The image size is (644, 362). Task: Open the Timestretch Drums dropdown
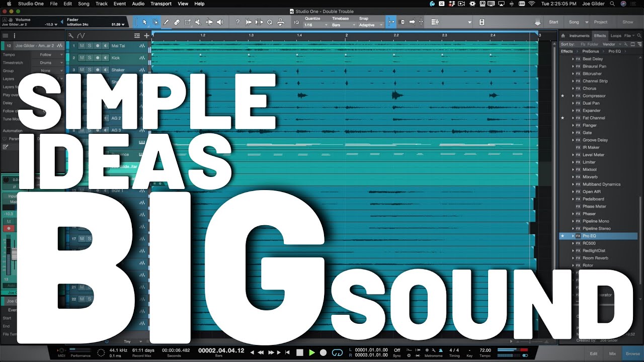[49, 62]
